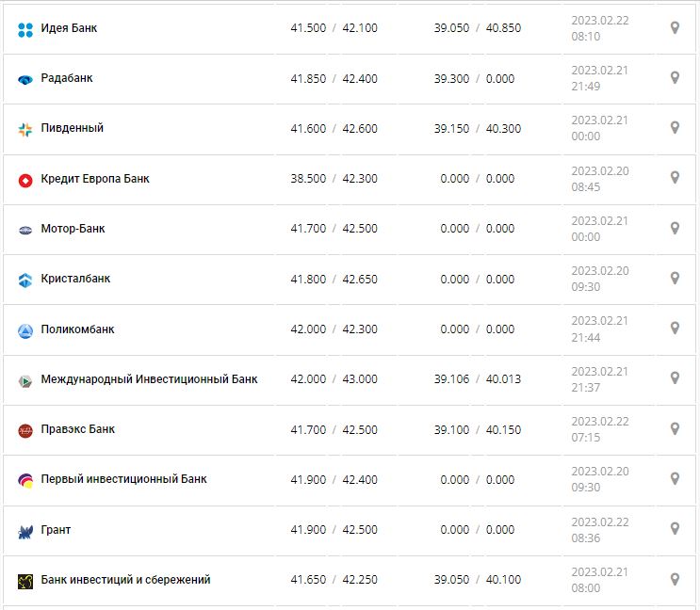This screenshot has height=610, width=700.
Task: Click Поликомбанк rate 42.000 / 42.300
Action: 334,329
